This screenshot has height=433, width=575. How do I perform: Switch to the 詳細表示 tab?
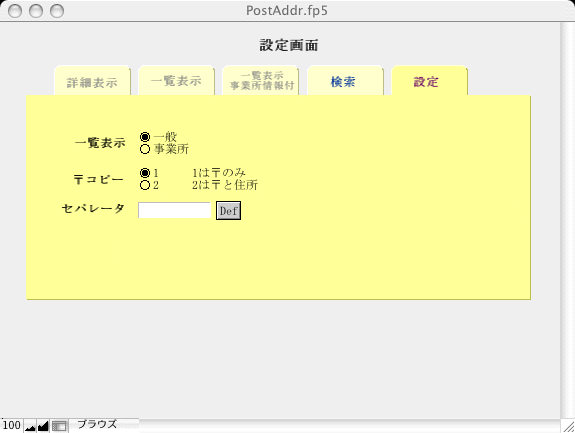tap(92, 81)
